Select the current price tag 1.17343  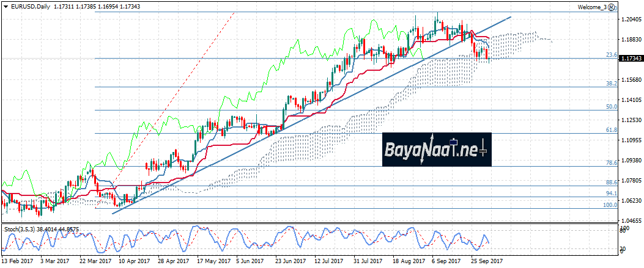(x=631, y=59)
